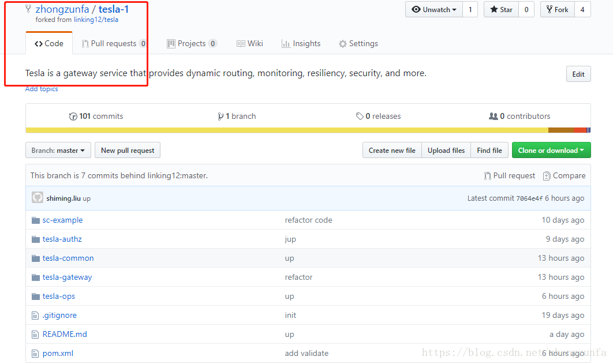
Task: Switch to the Pull requests tab
Action: pyautogui.click(x=114, y=43)
